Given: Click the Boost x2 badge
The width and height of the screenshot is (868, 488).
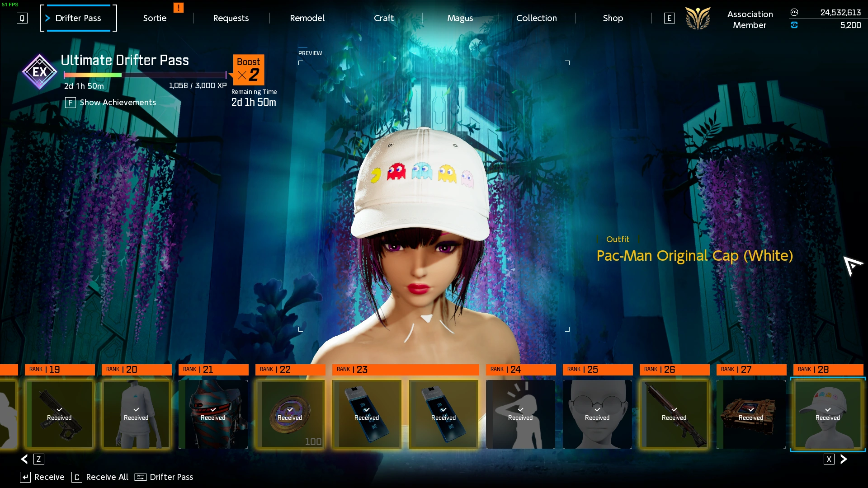Looking at the screenshot, I should point(248,70).
